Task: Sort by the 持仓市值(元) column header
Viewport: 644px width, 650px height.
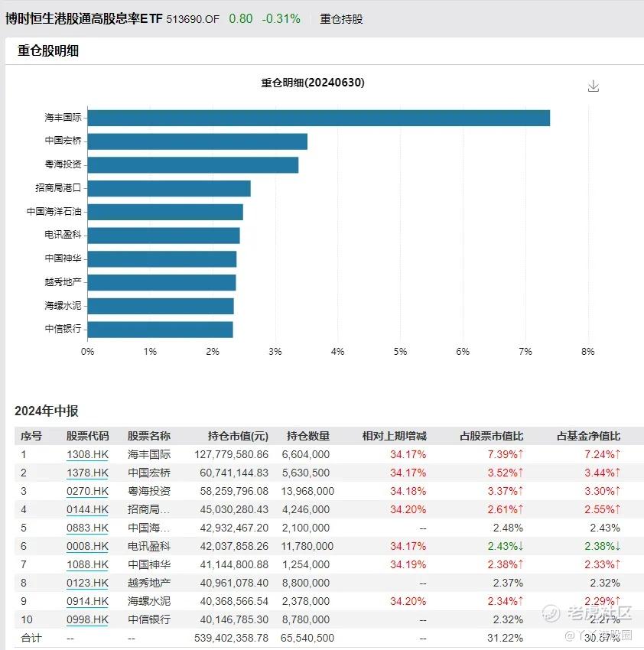Action: coord(238,436)
